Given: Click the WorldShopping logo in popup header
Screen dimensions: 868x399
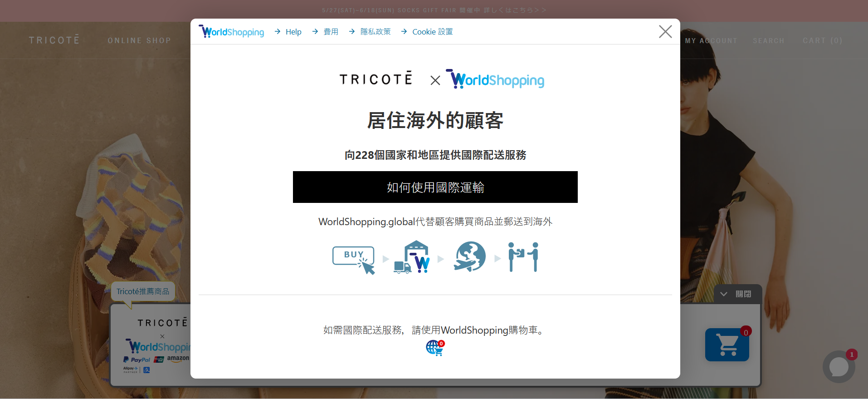Looking at the screenshot, I should pos(232,31).
